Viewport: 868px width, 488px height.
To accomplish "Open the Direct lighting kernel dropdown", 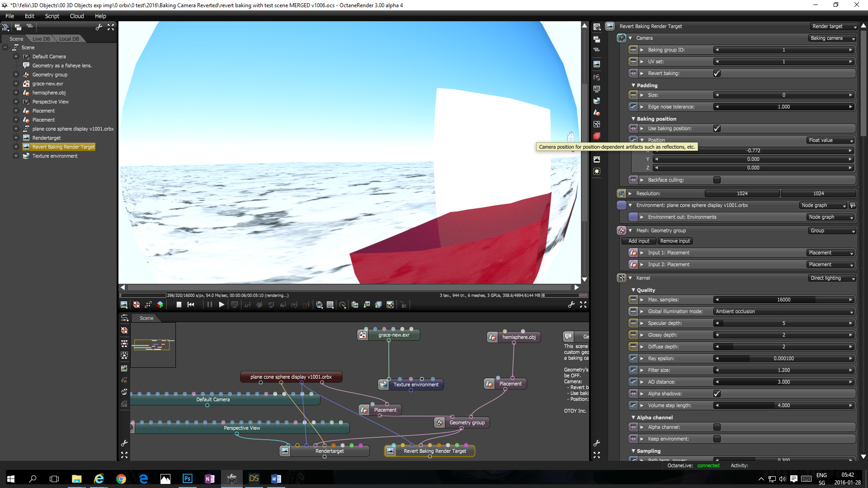I will [x=832, y=278].
